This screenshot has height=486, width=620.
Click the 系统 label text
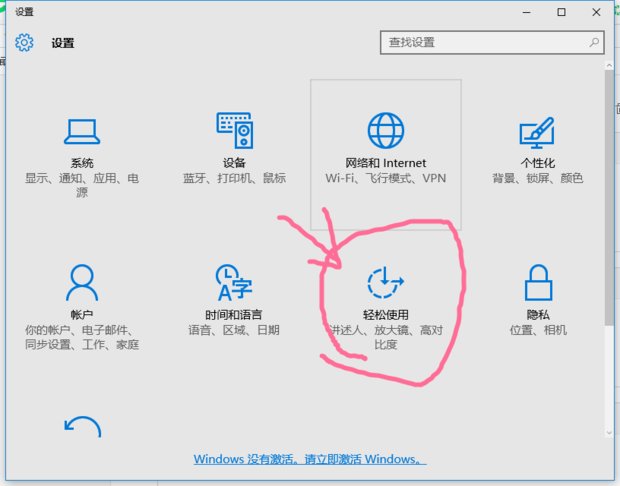tap(82, 163)
